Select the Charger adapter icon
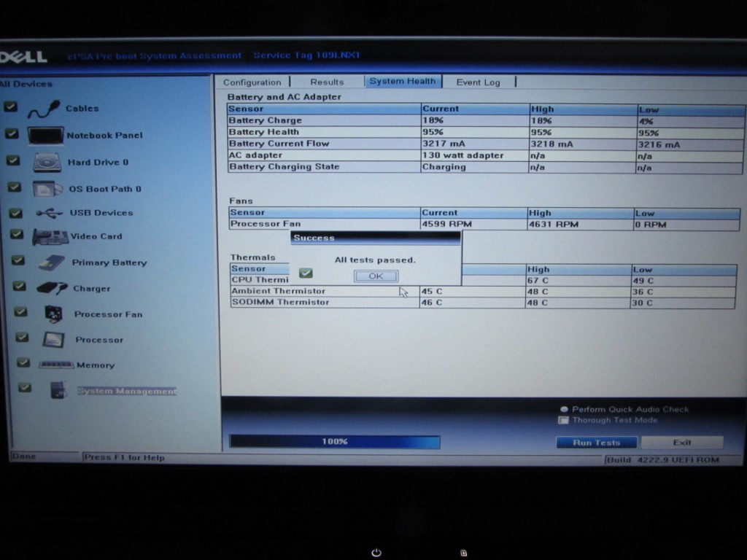The height and width of the screenshot is (560, 747). click(52, 288)
